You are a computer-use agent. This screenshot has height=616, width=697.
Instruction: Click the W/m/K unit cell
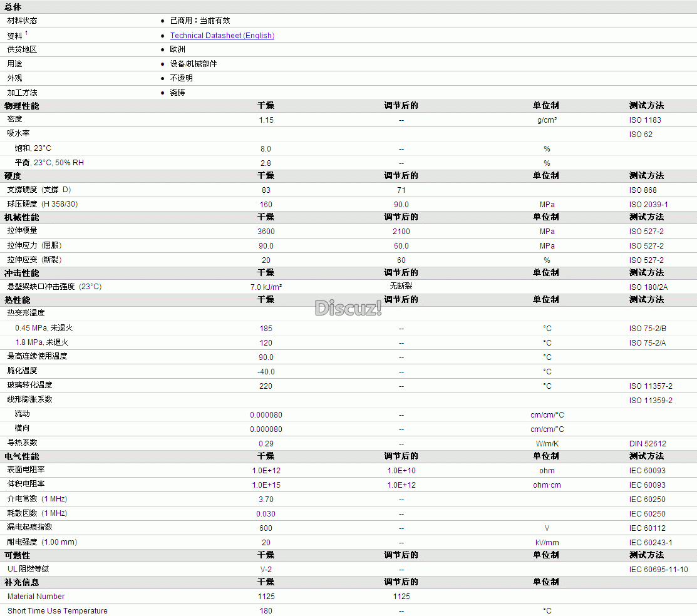[547, 444]
